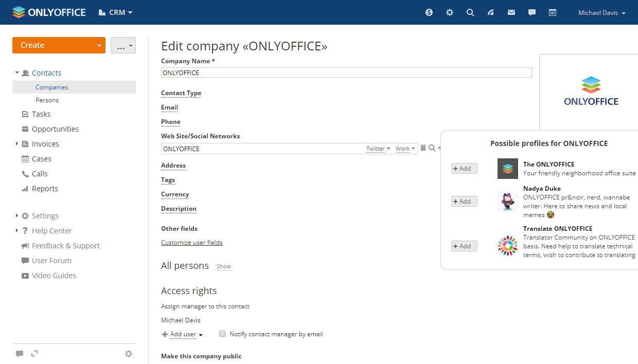This screenshot has width=638, height=364.
Task: Open the mail envelope icon in top bar
Action: [x=511, y=12]
